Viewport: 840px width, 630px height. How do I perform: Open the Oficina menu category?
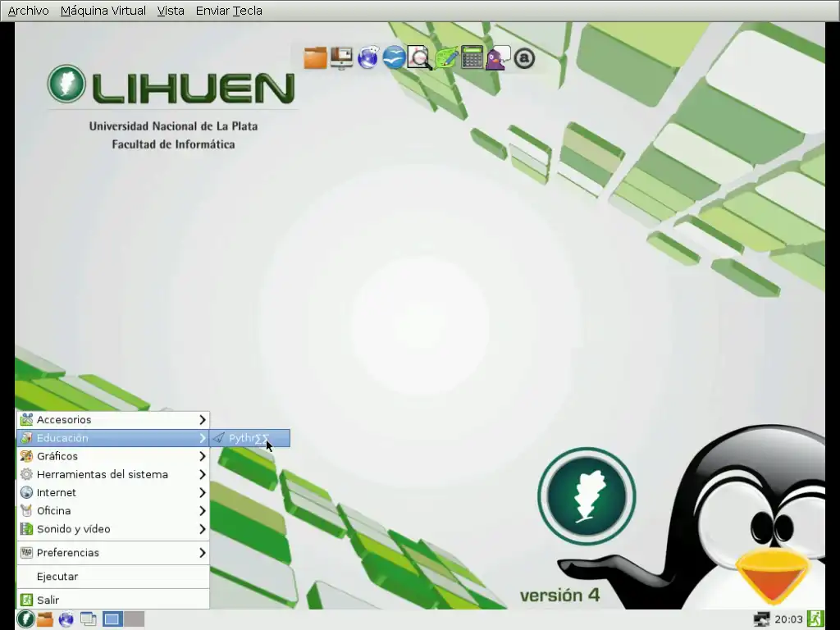pyautogui.click(x=113, y=510)
